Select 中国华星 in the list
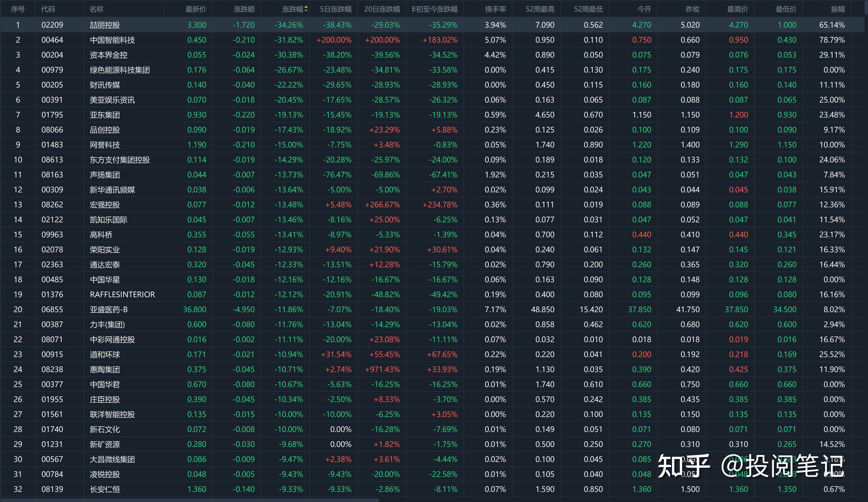 point(105,280)
